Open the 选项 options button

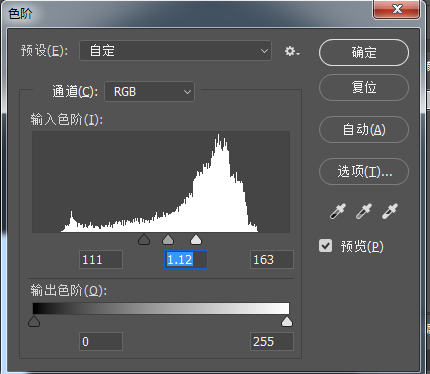364,171
